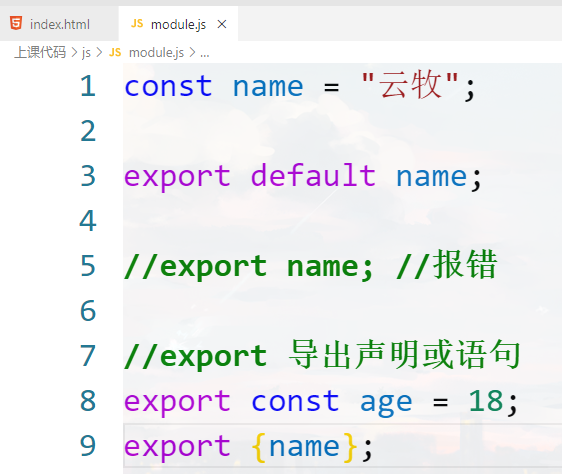Screen dimensions: 562x474
Task: Expand chevron after 上课代码 breadcrumb
Action: (74, 53)
